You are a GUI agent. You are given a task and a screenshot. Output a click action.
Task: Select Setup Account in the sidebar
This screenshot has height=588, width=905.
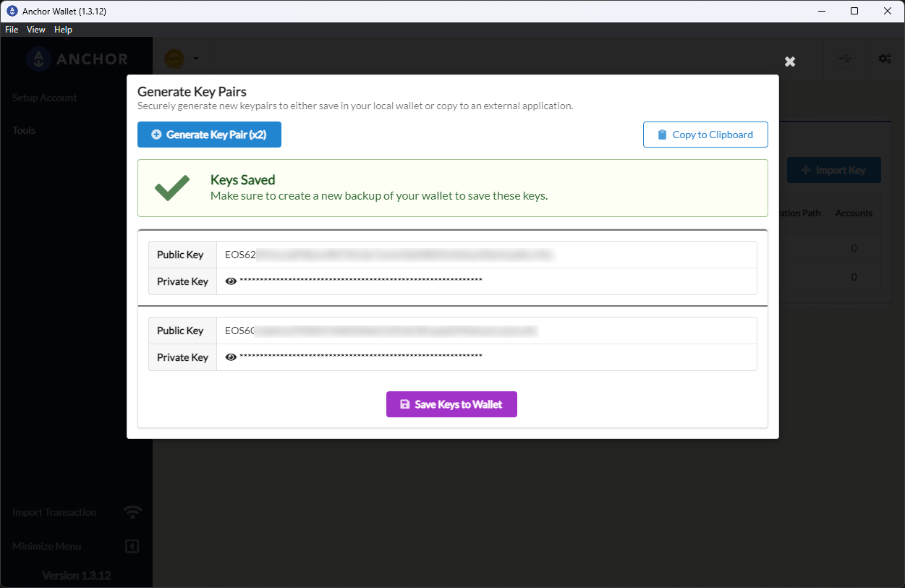point(44,98)
